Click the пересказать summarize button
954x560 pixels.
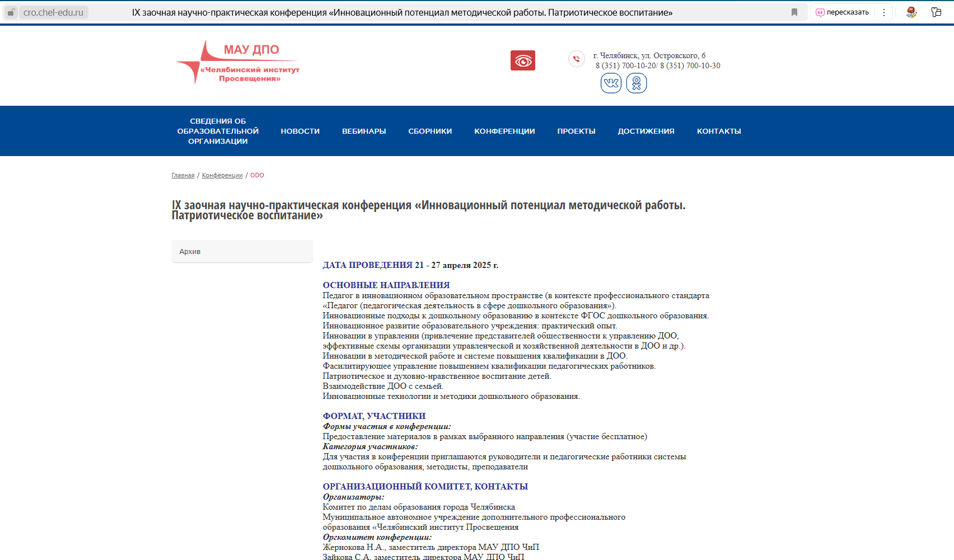[x=842, y=12]
